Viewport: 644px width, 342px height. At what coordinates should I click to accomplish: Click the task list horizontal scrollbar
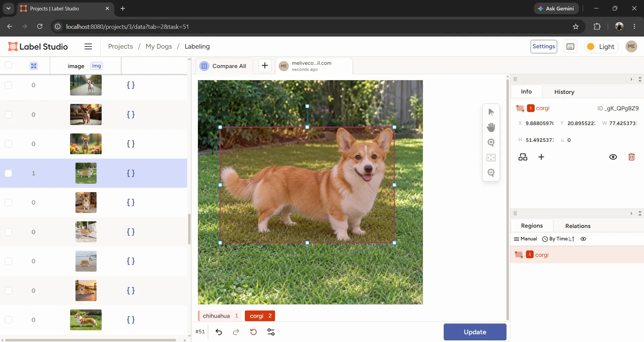90,340
